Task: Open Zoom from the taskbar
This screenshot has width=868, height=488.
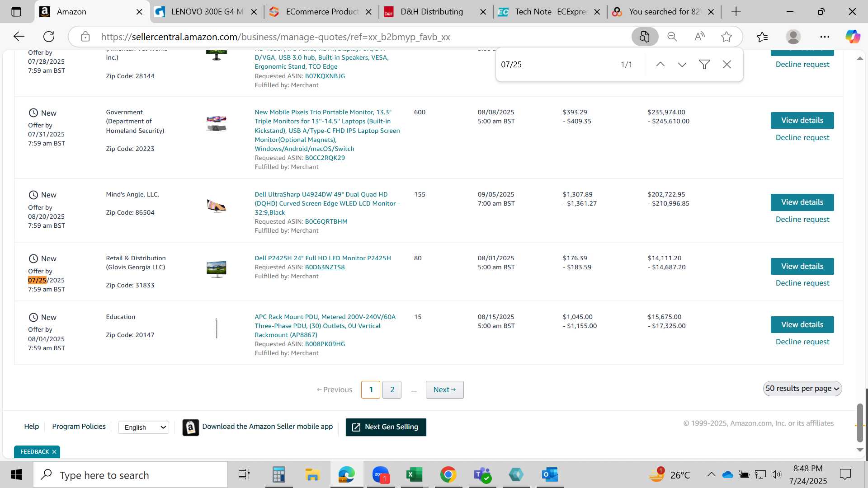Action: [x=381, y=475]
